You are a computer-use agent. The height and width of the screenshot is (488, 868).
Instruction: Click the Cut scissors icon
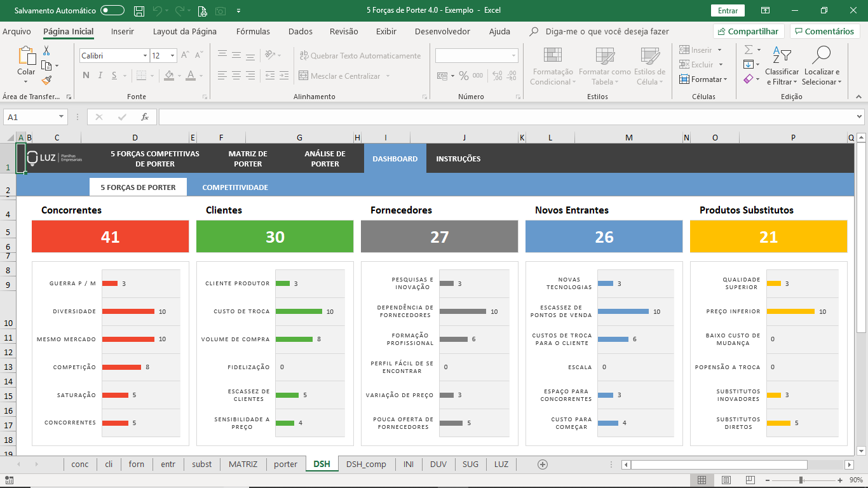coord(46,51)
